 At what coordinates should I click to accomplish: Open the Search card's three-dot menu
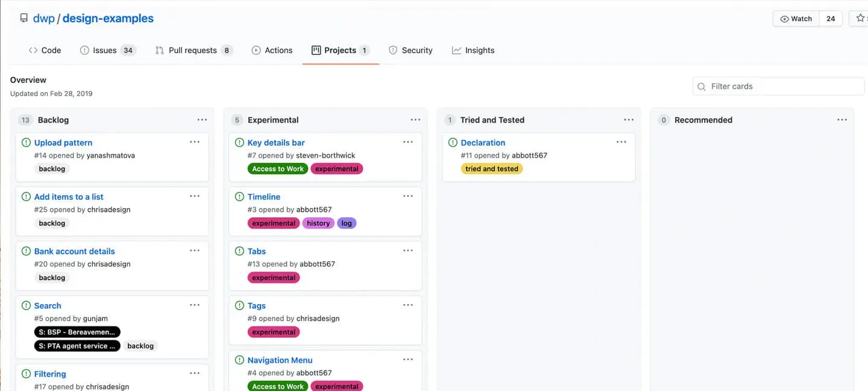tap(195, 305)
